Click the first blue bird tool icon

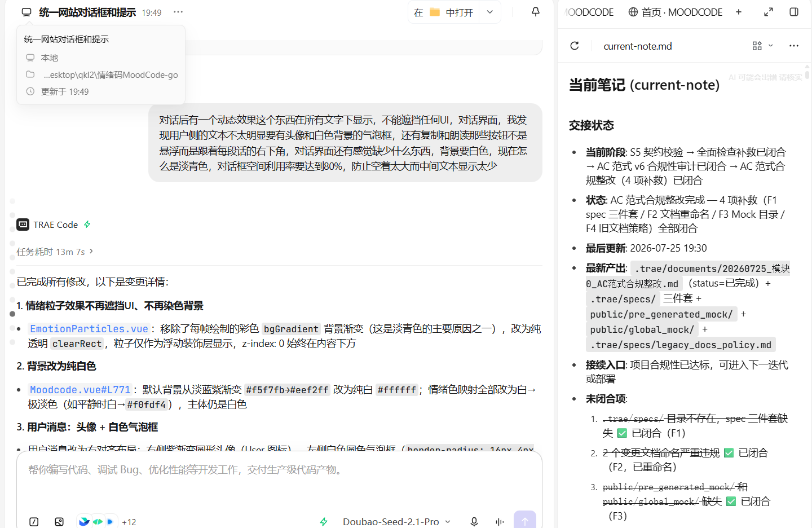point(85,522)
